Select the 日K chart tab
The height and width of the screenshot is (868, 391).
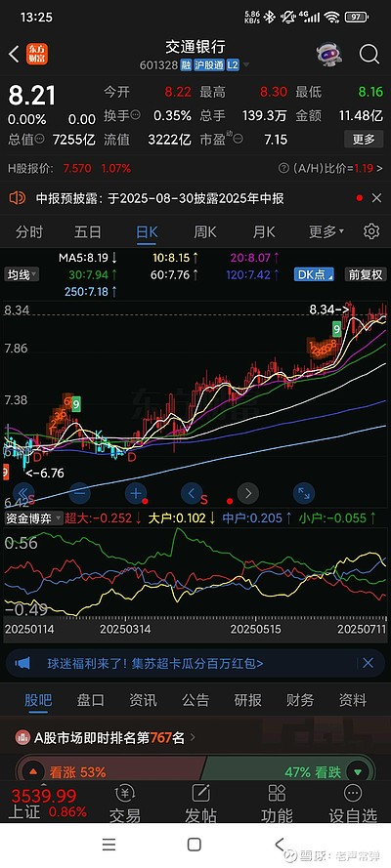(x=147, y=231)
